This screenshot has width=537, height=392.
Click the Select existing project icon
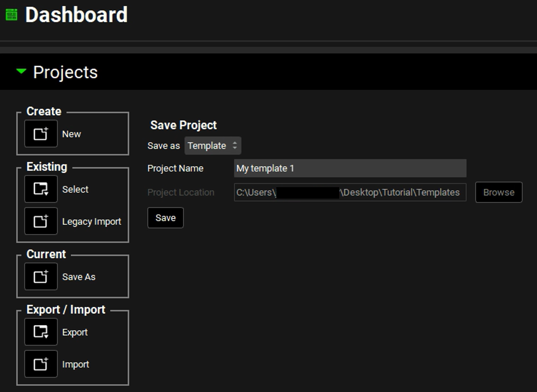(41, 189)
